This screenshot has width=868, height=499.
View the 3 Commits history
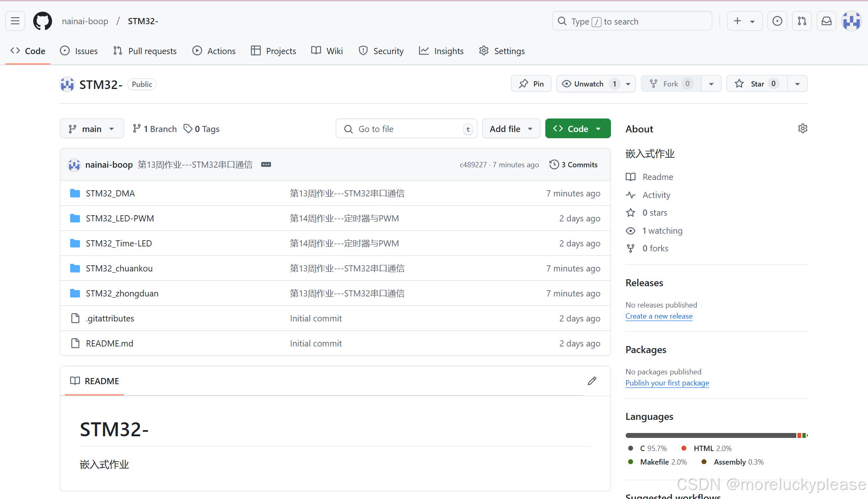pos(573,164)
